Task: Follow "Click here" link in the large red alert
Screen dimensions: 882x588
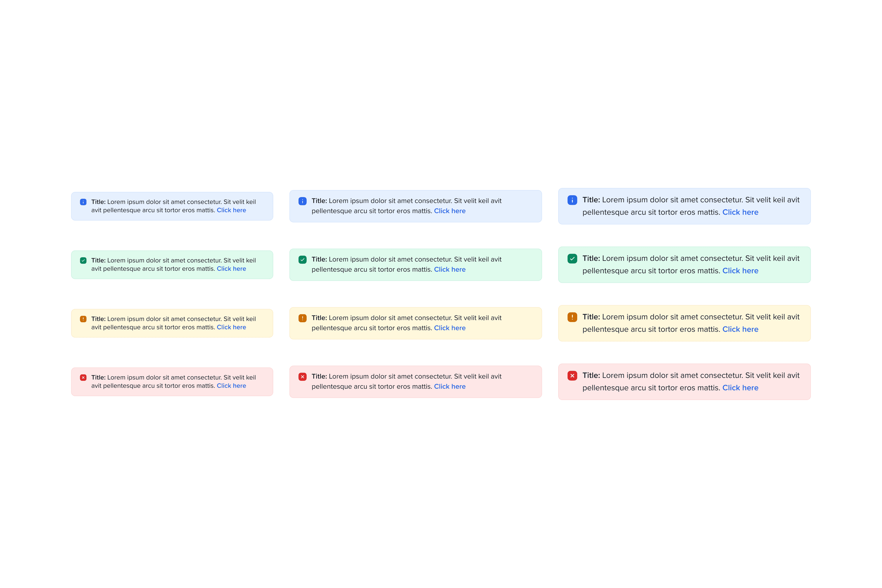Action: (x=740, y=388)
